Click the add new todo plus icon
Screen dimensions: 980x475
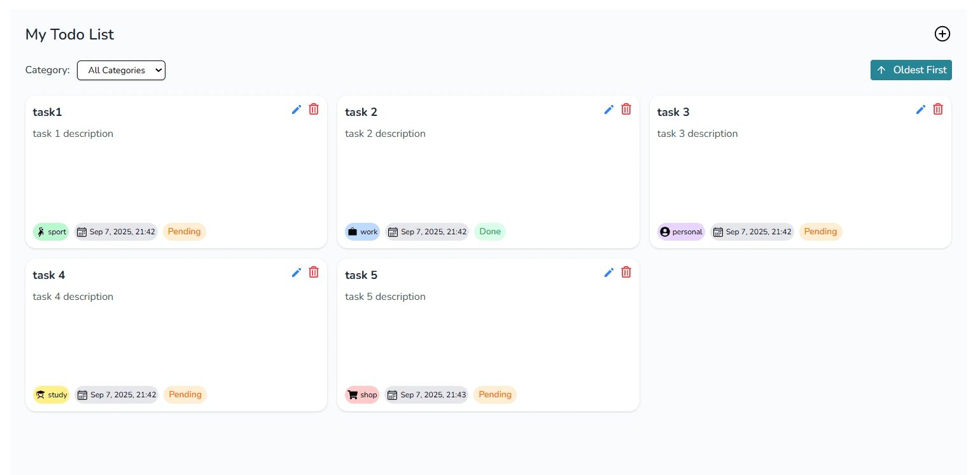click(x=942, y=34)
